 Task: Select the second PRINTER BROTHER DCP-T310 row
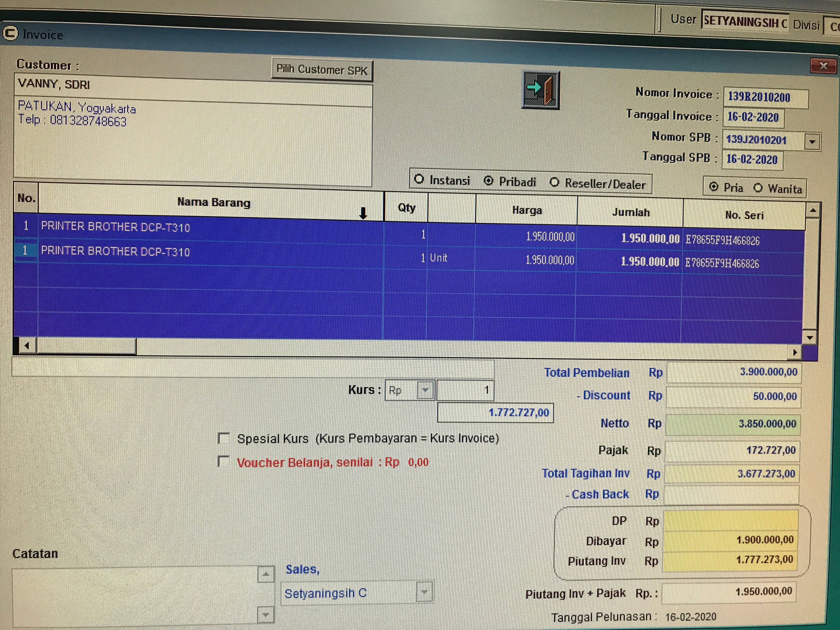pos(115,251)
